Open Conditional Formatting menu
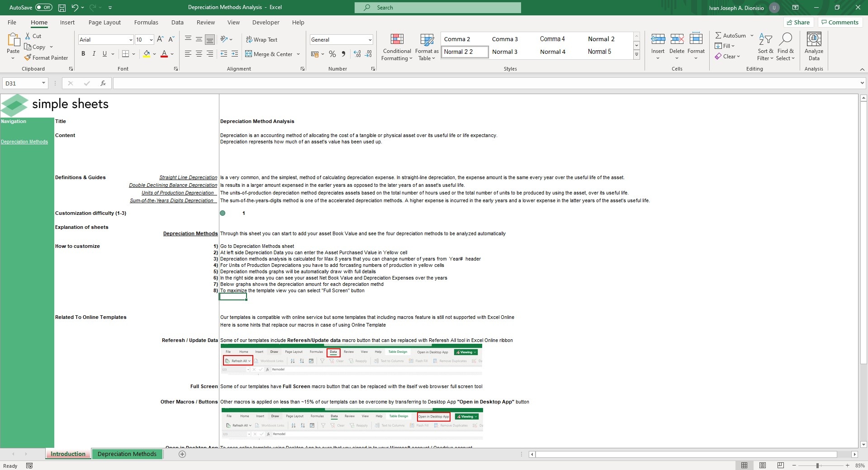The image size is (868, 470). coord(397,47)
